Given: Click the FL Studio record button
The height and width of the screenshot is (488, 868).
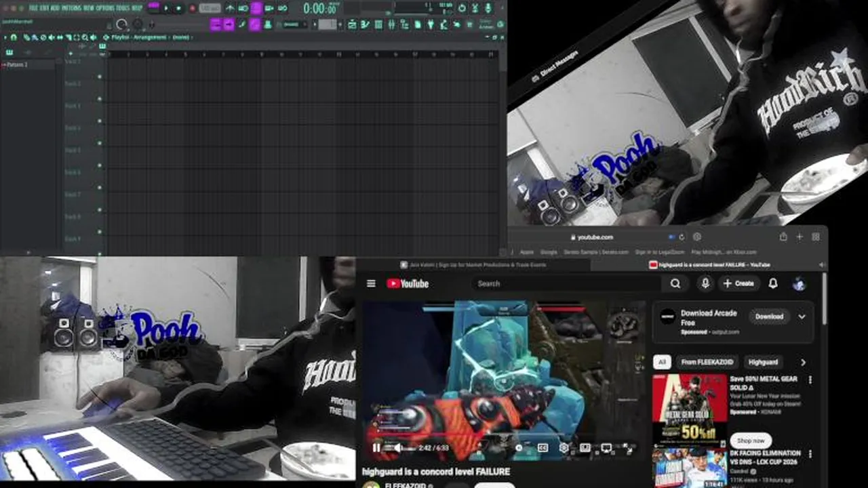Looking at the screenshot, I should 193,8.
